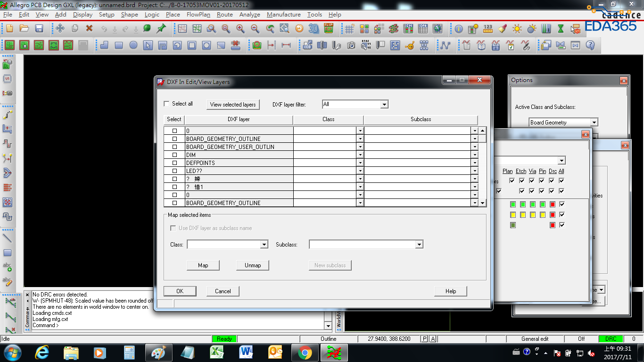Image resolution: width=644 pixels, height=362 pixels.
Task: Click the Help button in the DXF dialog
Action: [x=451, y=291]
